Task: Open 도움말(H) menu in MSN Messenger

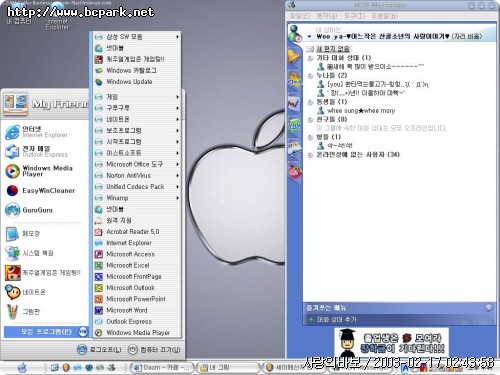Action: pos(384,16)
